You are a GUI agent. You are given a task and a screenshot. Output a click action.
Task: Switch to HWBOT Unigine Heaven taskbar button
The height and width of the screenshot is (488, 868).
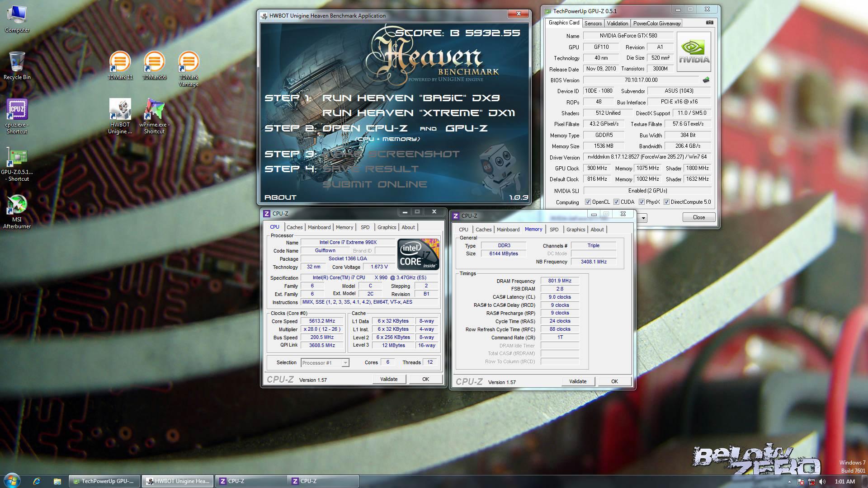pyautogui.click(x=178, y=481)
